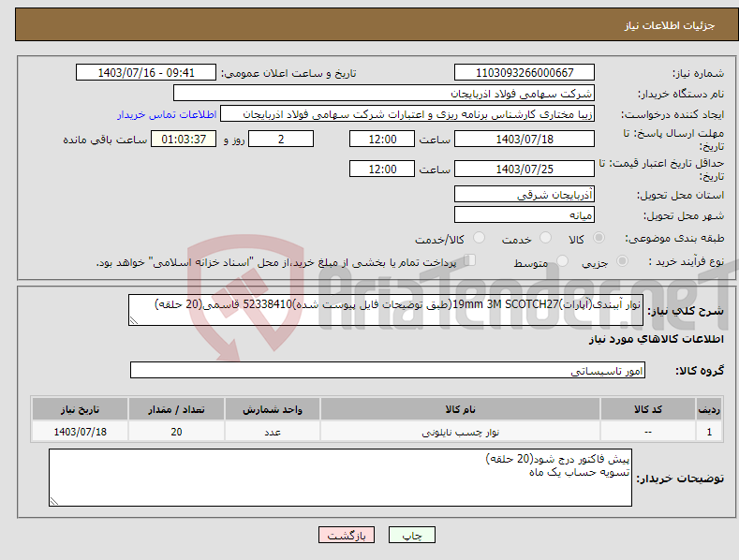The image size is (739, 560).
Task: Click the نوار چسب نایلونی item cell
Action: click(x=460, y=432)
